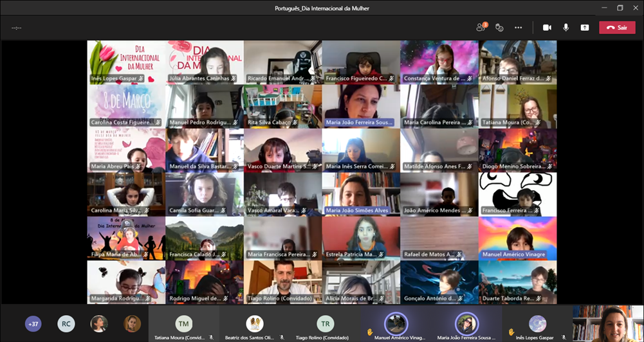Open the participants list panel
644x342 pixels.
(481, 28)
